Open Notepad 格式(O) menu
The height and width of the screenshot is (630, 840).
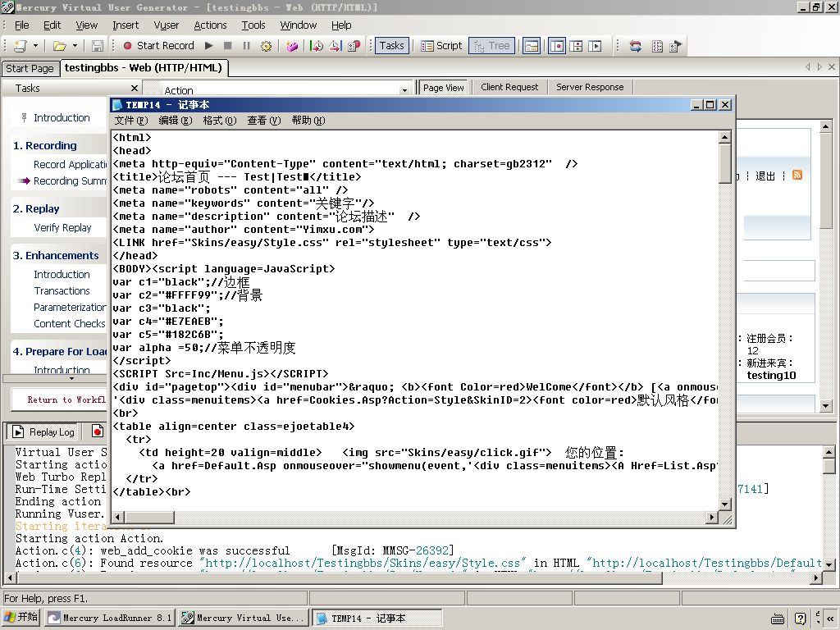(220, 121)
